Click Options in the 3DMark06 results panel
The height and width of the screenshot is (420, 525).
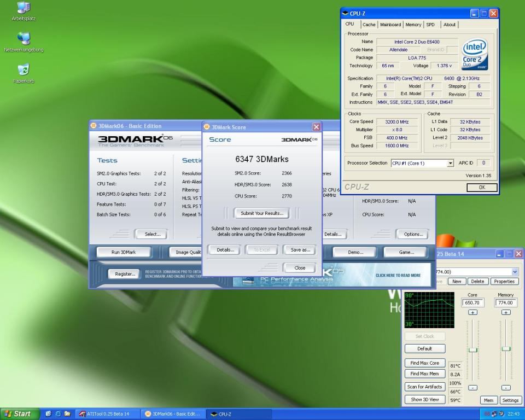(413, 234)
